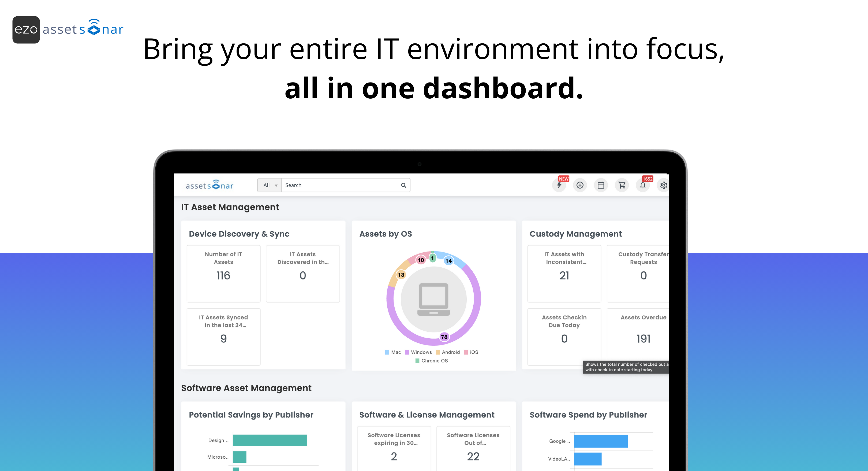868x471 pixels.
Task: Toggle Windows legend item in OS chart
Action: (x=418, y=352)
